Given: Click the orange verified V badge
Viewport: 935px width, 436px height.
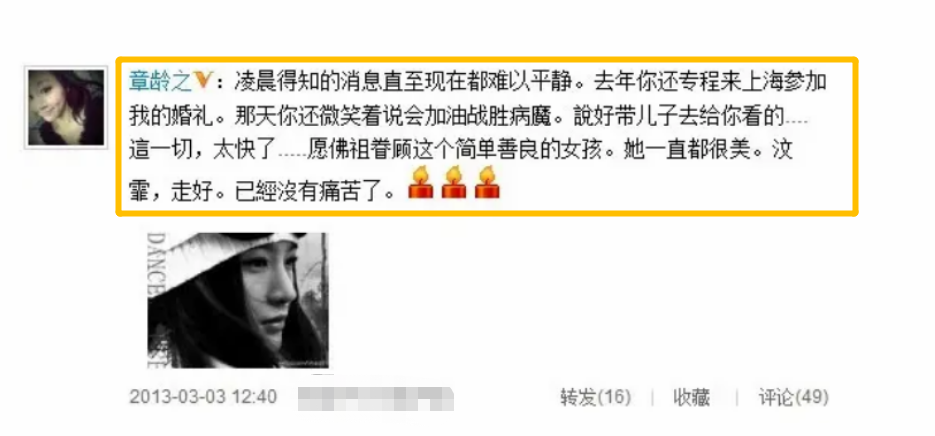Looking at the screenshot, I should tap(203, 81).
